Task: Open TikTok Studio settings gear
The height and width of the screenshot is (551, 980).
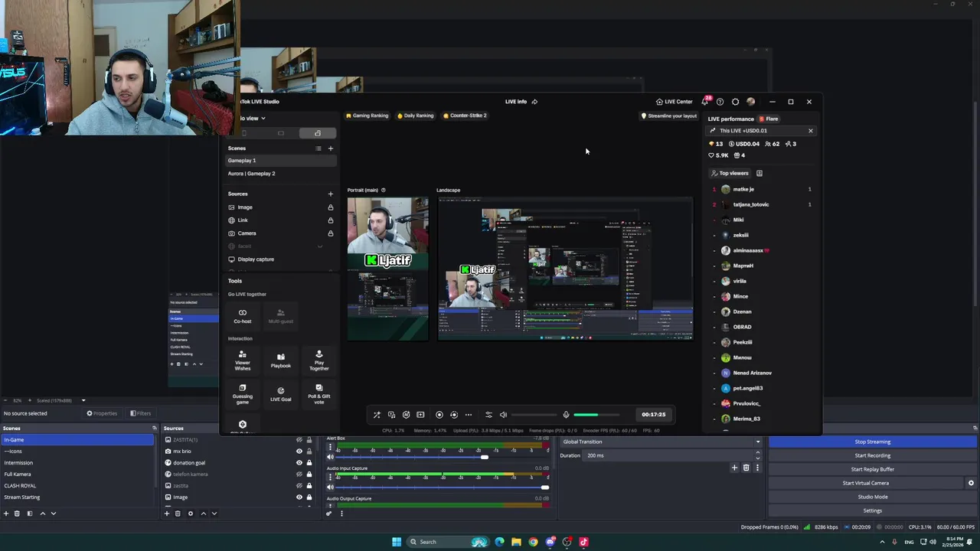Action: (736, 102)
